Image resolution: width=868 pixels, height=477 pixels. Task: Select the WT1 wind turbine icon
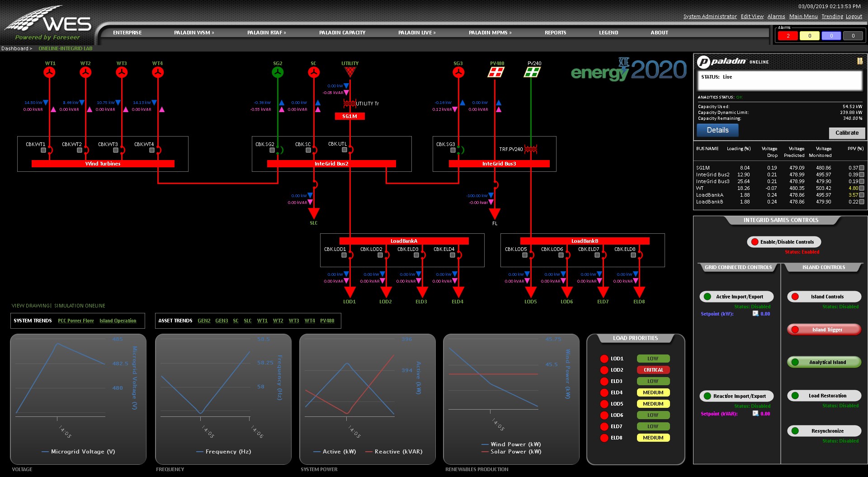50,72
